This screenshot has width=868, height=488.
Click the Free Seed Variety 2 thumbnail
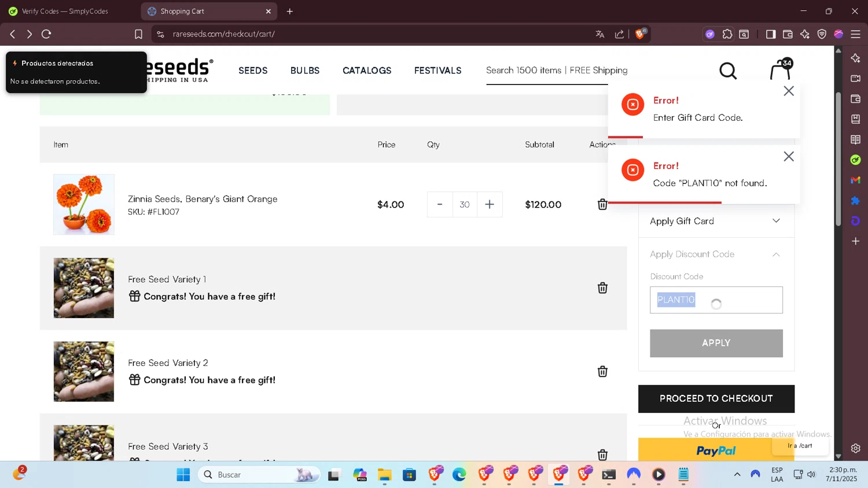click(84, 371)
